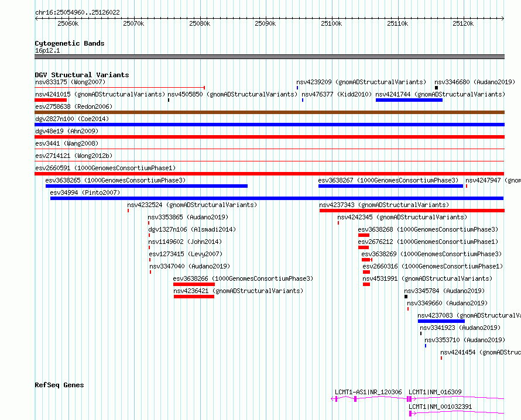The height and width of the screenshot is (420, 521).
Task: Click the esv3638267 1000Genomes variant label
Action: coord(388,180)
